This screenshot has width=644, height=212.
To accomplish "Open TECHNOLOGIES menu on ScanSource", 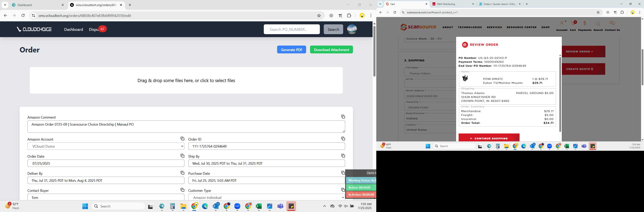I will click(x=470, y=27).
